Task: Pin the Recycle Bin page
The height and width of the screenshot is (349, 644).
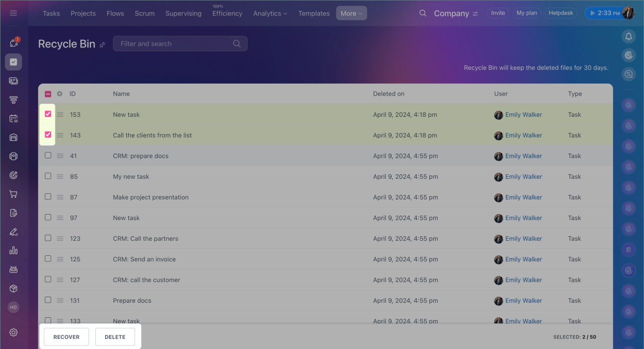Action: 103,45
